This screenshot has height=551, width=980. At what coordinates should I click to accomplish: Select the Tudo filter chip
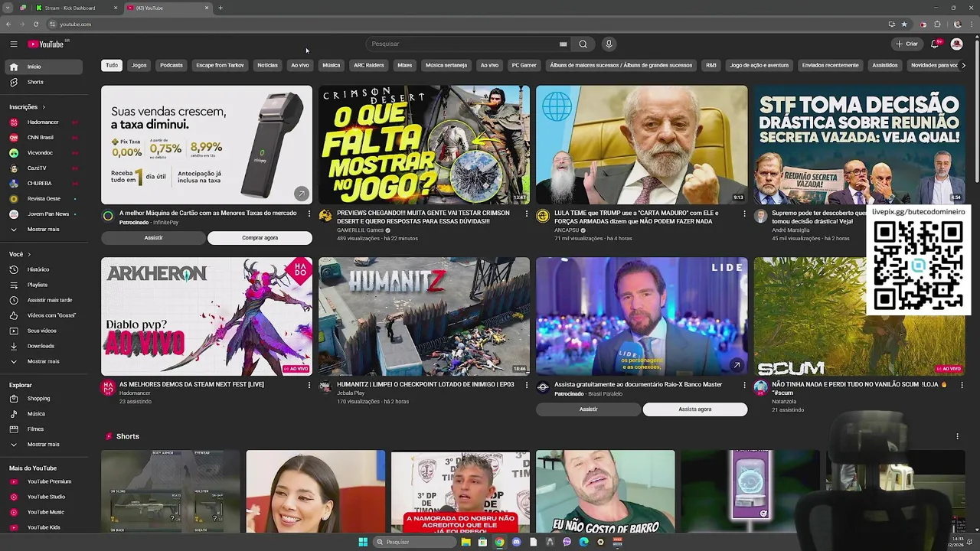(x=112, y=65)
